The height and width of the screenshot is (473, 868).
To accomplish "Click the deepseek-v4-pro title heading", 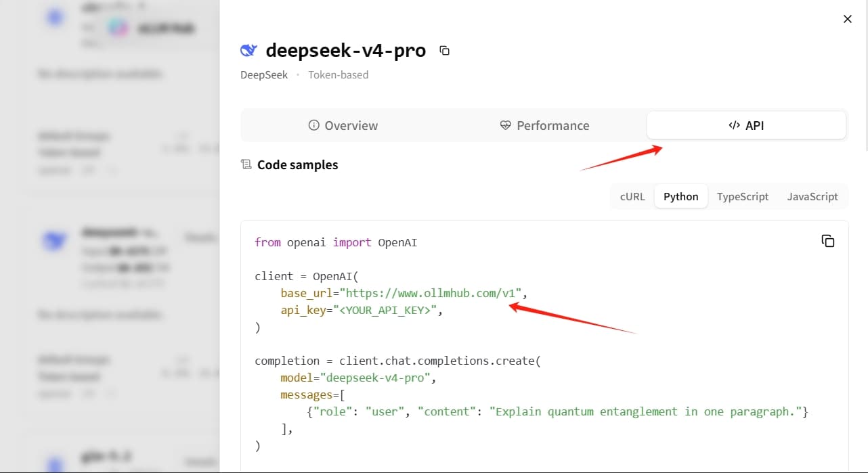I will [x=345, y=50].
